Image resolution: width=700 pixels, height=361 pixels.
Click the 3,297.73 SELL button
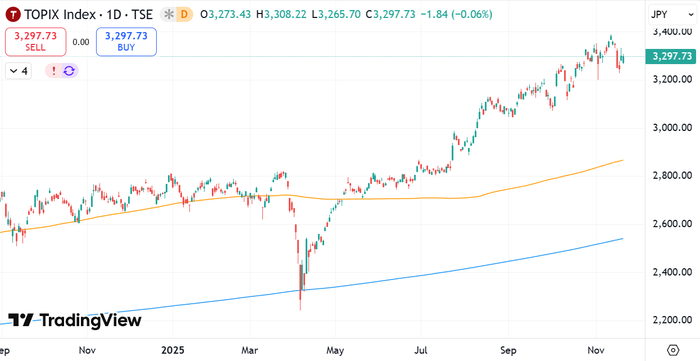click(x=36, y=41)
